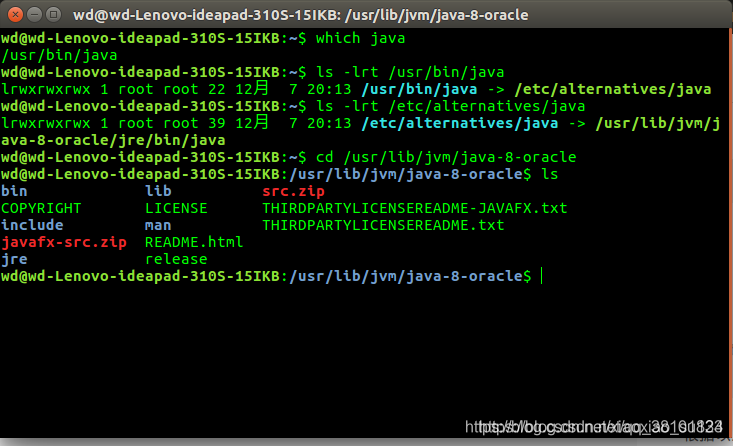Click the '/etc/alternatives/java' symlink target in output
The height and width of the screenshot is (446, 733).
coord(613,89)
